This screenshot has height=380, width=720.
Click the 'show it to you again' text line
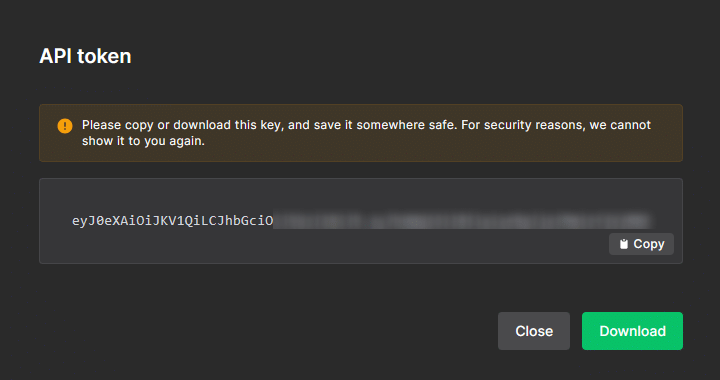(x=143, y=141)
